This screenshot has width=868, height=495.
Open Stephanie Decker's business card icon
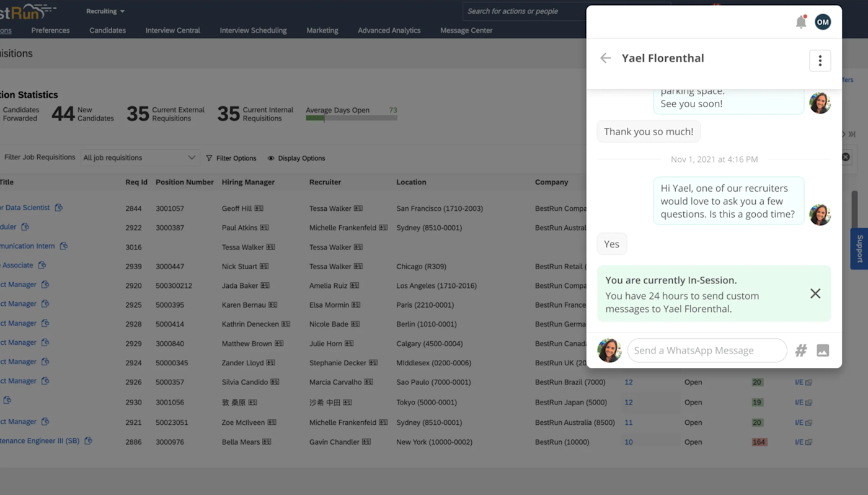click(x=373, y=362)
